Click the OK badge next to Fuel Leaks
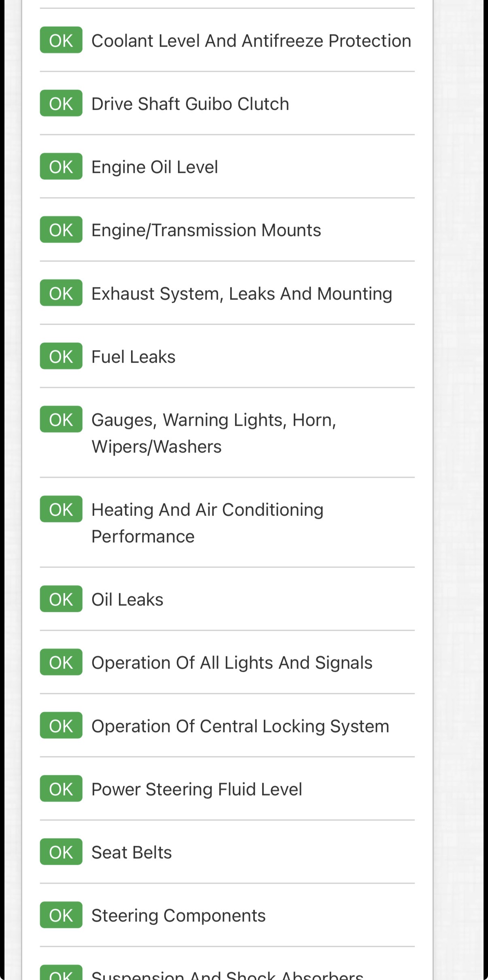This screenshot has height=980, width=488. click(61, 356)
